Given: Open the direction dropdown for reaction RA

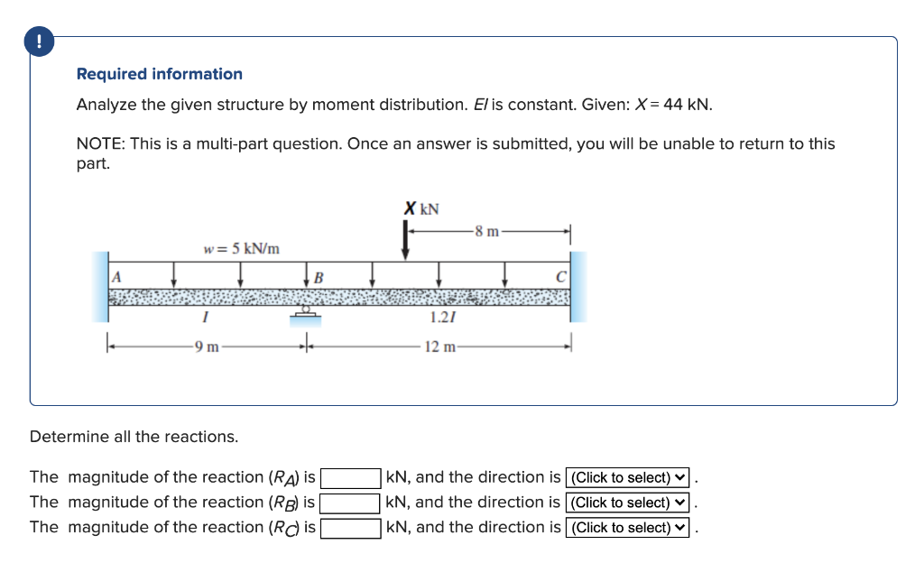Looking at the screenshot, I should [626, 477].
